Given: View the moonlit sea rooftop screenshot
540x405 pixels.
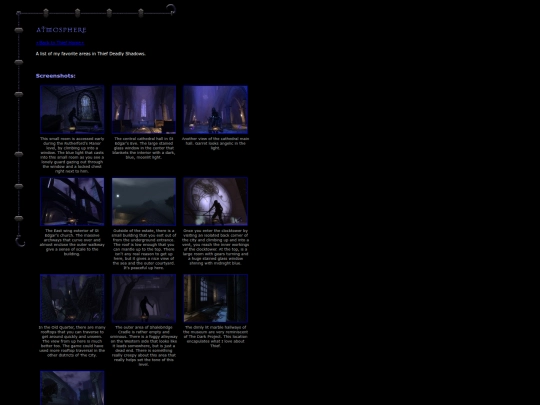Looking at the screenshot, I should tap(144, 201).
